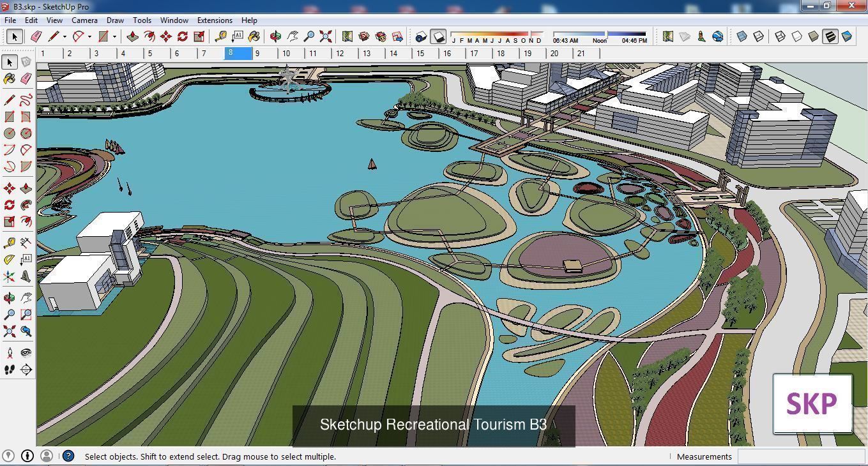Switch to scene tab 8
The height and width of the screenshot is (466, 868).
pyautogui.click(x=238, y=53)
